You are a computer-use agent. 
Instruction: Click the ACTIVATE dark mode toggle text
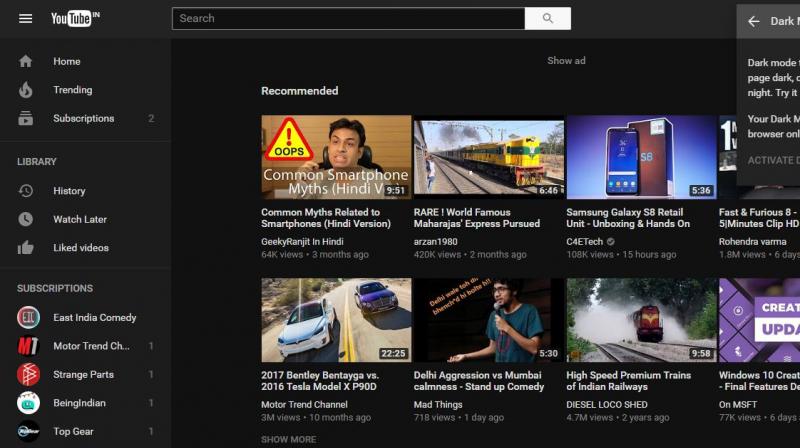[773, 160]
